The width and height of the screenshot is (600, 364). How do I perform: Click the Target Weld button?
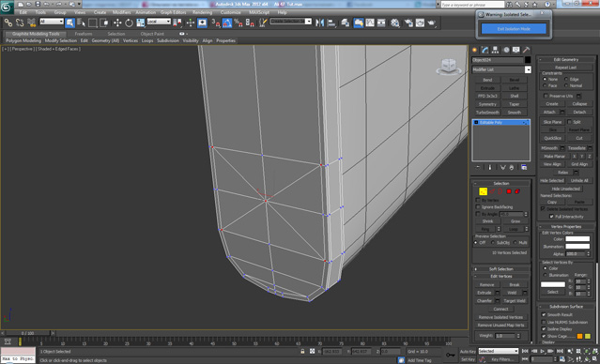[515, 300]
